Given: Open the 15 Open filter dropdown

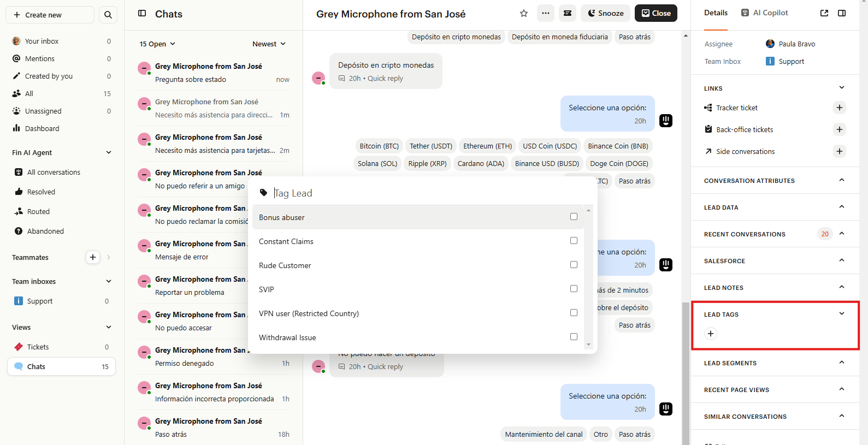Looking at the screenshot, I should click(157, 44).
